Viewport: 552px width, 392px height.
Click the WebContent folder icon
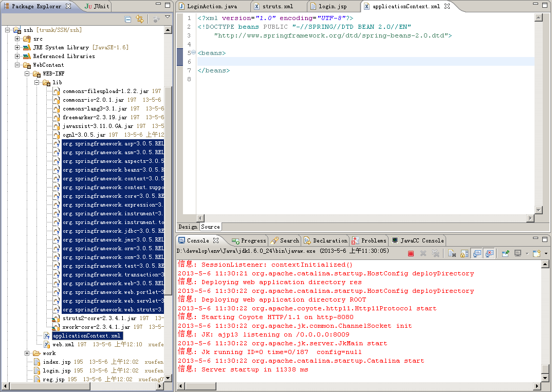point(27,65)
